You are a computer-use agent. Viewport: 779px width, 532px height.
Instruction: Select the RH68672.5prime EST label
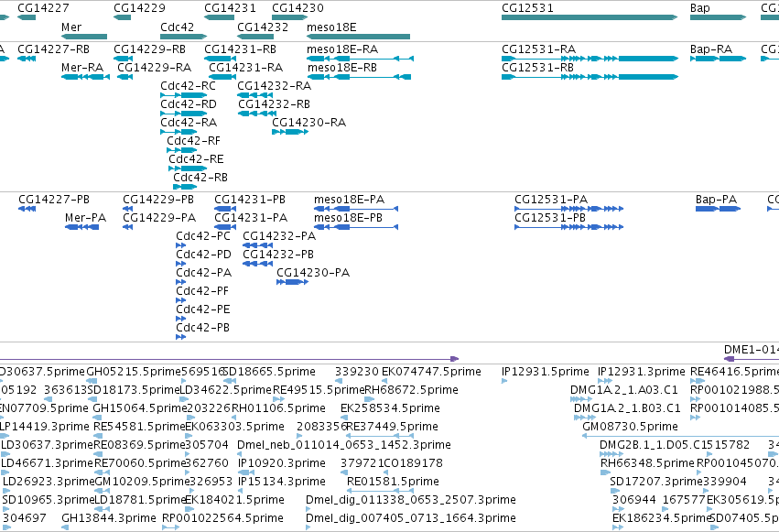tap(411, 390)
